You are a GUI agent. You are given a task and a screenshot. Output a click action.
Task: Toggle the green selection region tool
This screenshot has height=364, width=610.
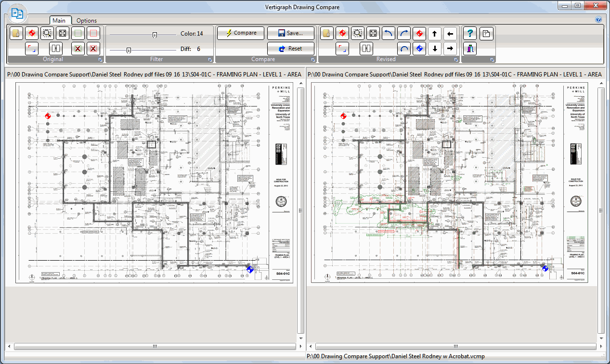(78, 33)
